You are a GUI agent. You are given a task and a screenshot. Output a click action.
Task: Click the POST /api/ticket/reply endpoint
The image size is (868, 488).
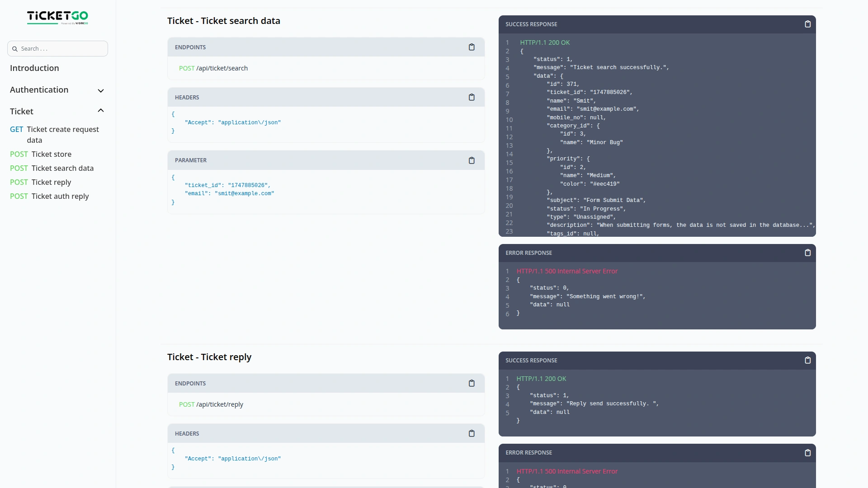pos(211,404)
